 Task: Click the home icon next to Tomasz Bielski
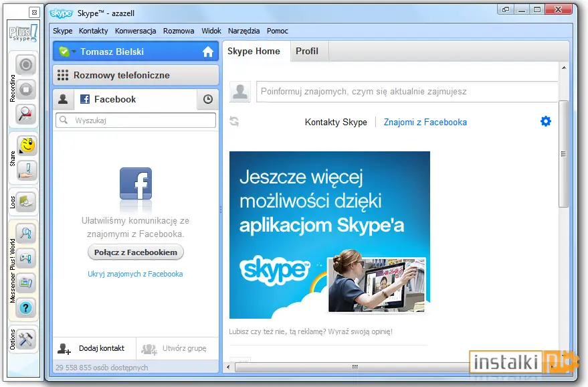208,52
